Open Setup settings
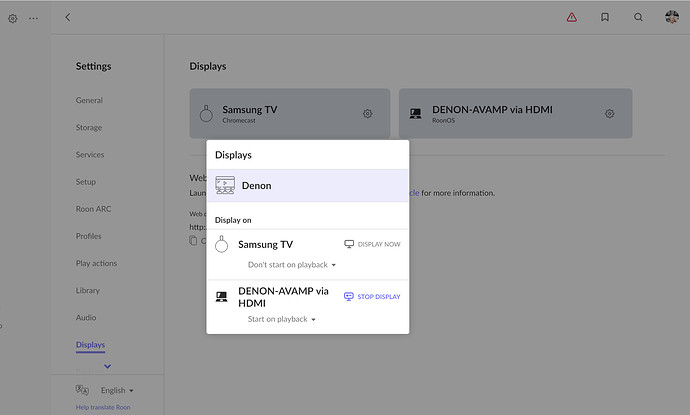690x415 pixels. click(x=86, y=182)
